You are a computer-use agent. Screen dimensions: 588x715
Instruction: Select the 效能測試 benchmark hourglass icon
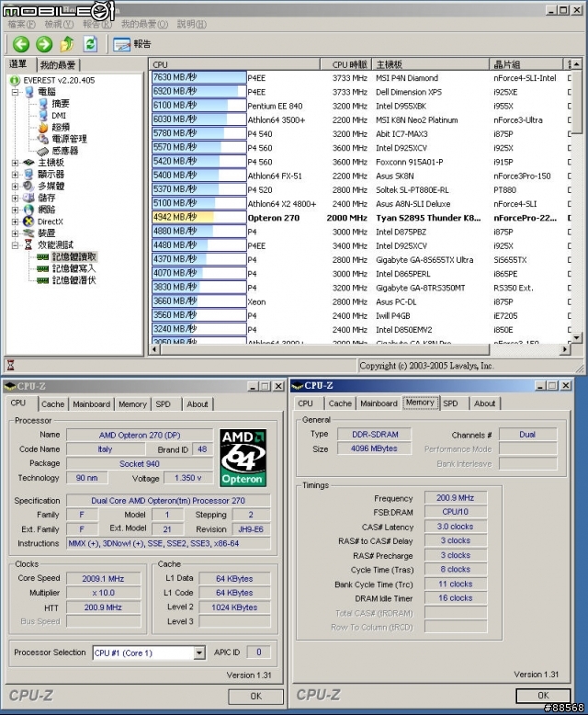(x=28, y=244)
